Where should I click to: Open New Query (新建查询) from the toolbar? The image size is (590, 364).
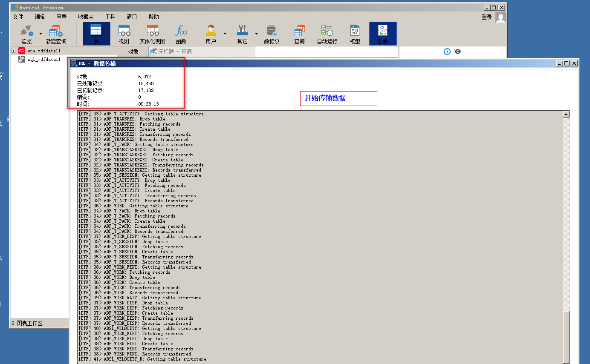(56, 32)
